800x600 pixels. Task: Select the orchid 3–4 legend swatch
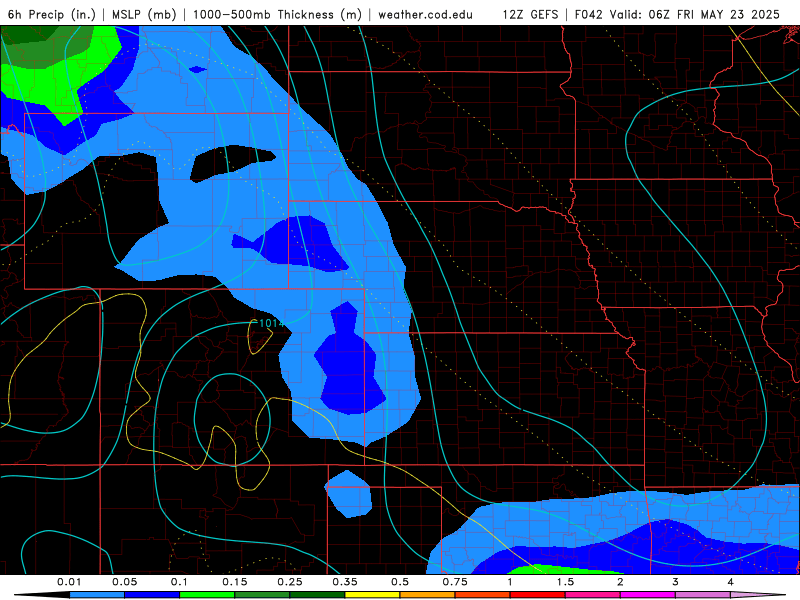click(x=703, y=595)
